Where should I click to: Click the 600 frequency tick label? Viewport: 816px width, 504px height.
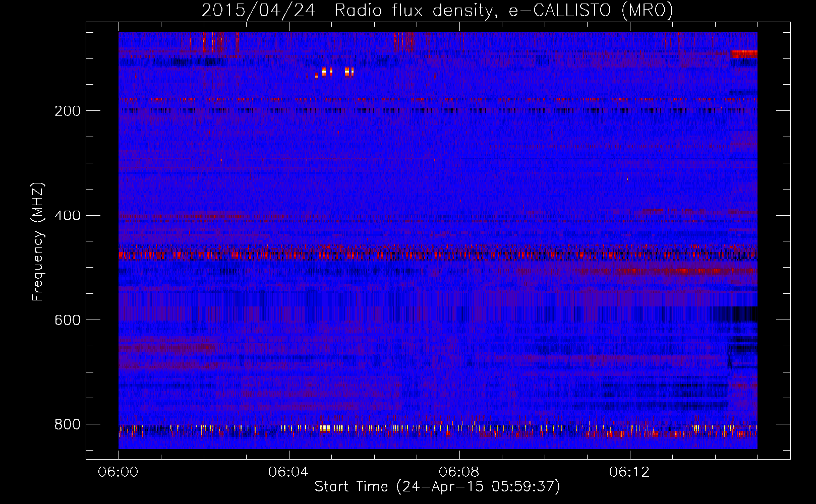click(x=68, y=321)
